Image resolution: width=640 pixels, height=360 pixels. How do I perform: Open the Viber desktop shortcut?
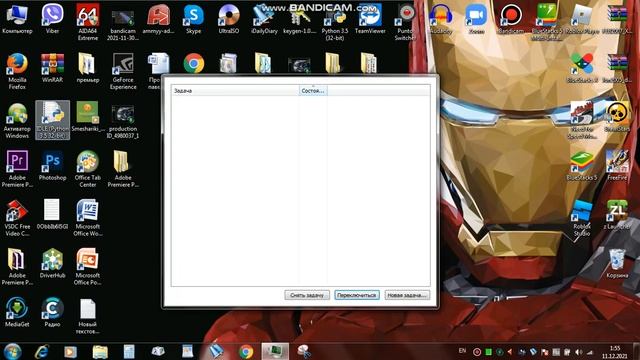tap(52, 19)
